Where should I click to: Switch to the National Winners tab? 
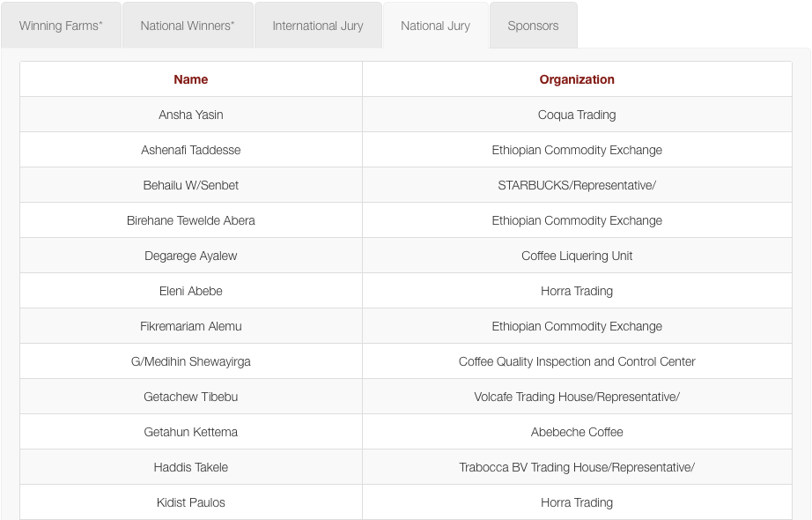[188, 26]
